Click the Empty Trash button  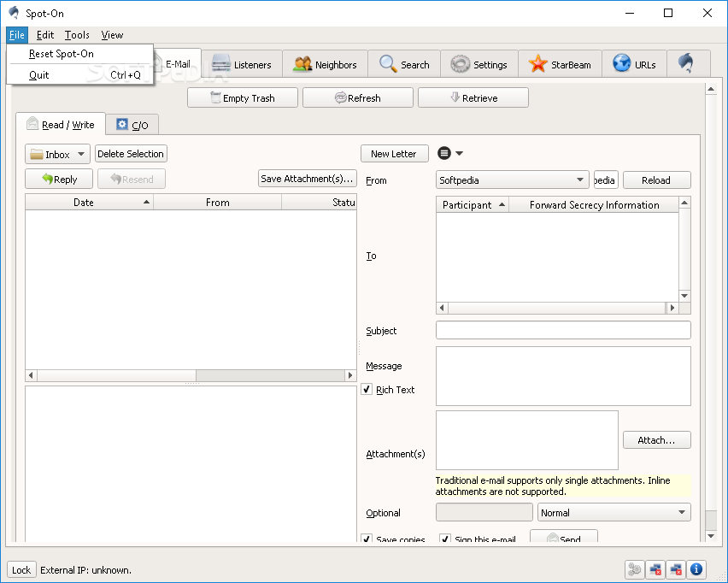243,97
